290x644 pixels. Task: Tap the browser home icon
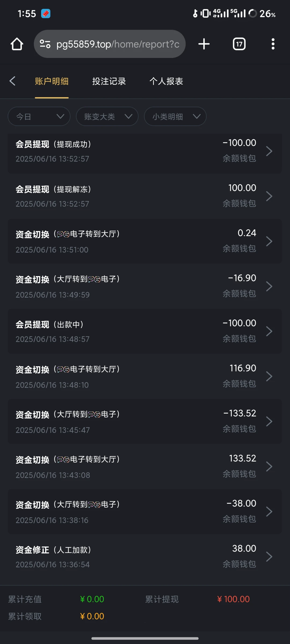(17, 44)
